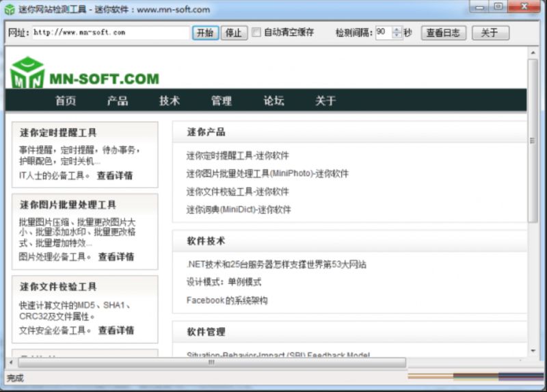Click 查看详情 under 迷你图片批量处理工具
The height and width of the screenshot is (392, 547).
116,257
